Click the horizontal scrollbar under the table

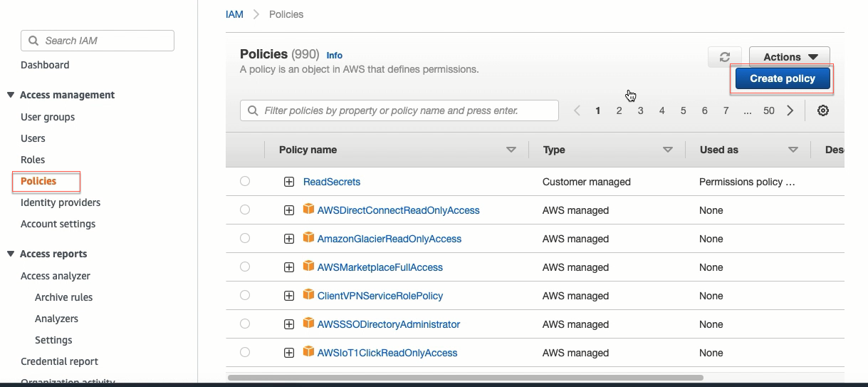click(466, 378)
